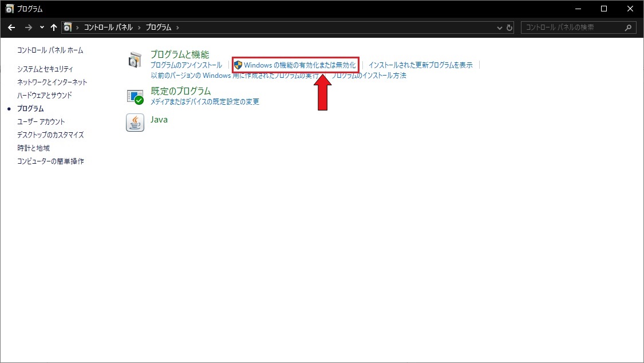Click プログラムのインストール方法 link
This screenshot has height=363, width=644.
click(x=369, y=76)
